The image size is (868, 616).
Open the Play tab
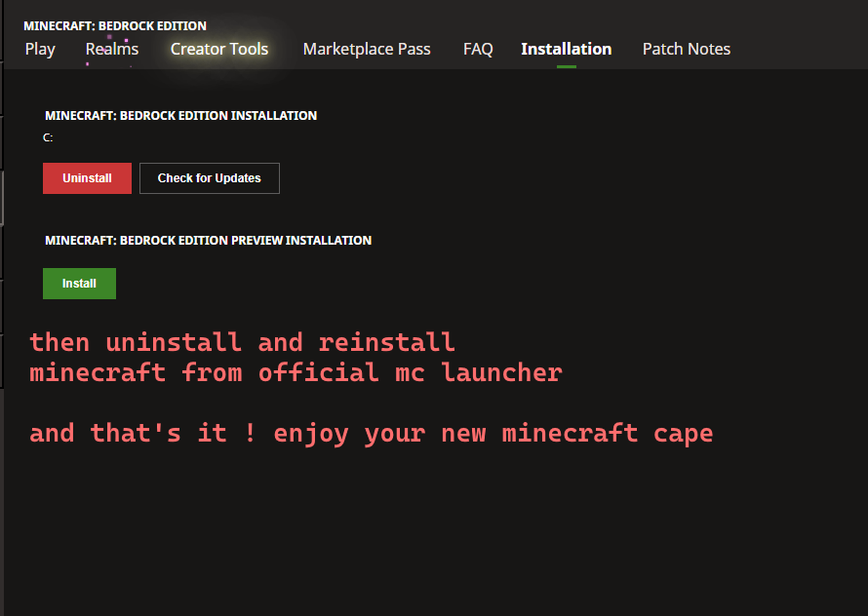(40, 50)
